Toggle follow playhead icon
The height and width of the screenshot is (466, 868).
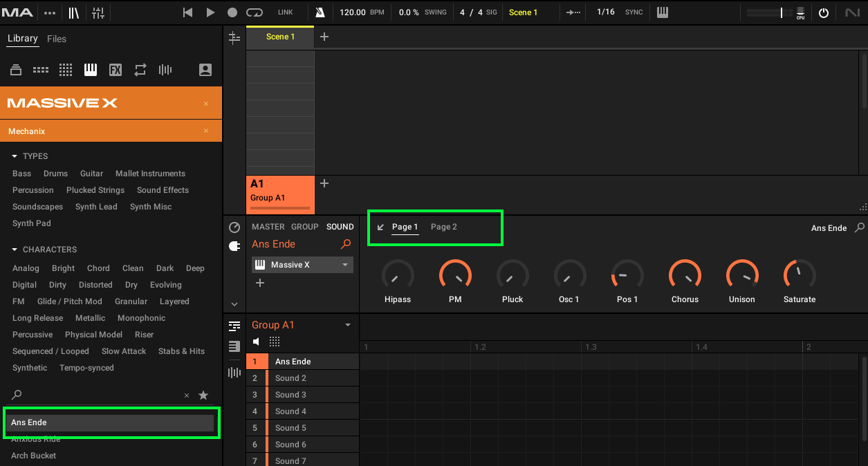tap(573, 12)
